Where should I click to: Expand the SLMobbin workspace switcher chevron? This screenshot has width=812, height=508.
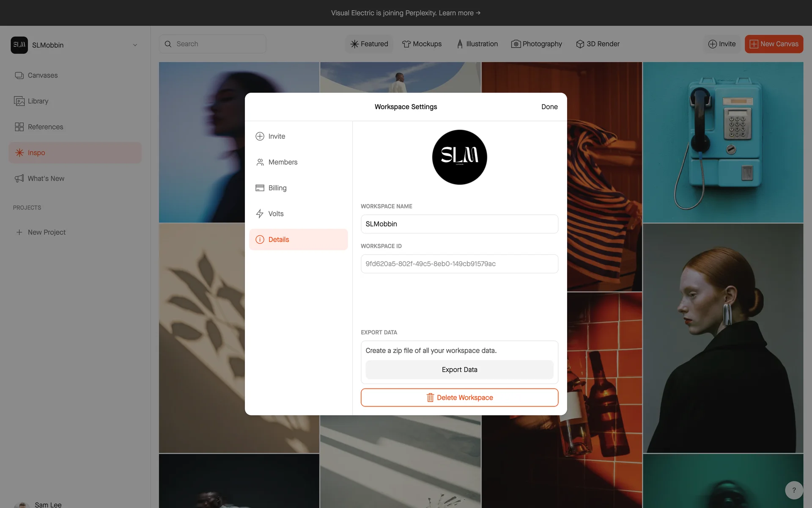pos(135,45)
